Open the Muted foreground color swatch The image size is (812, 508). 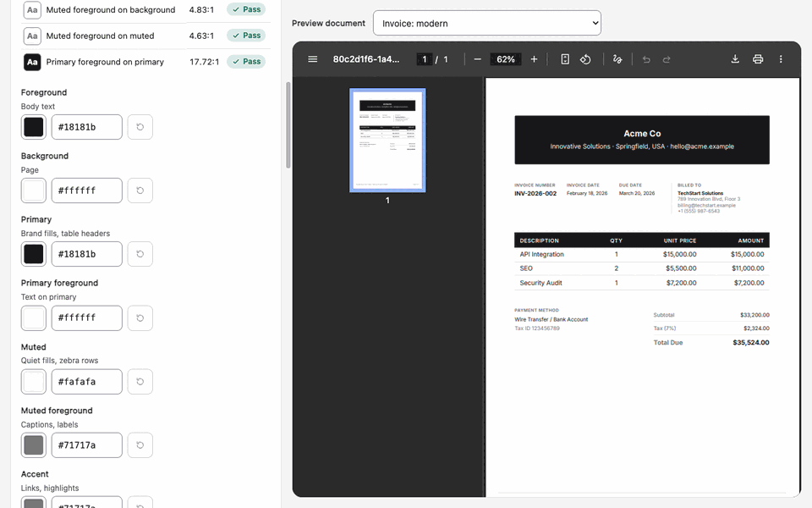tap(34, 444)
